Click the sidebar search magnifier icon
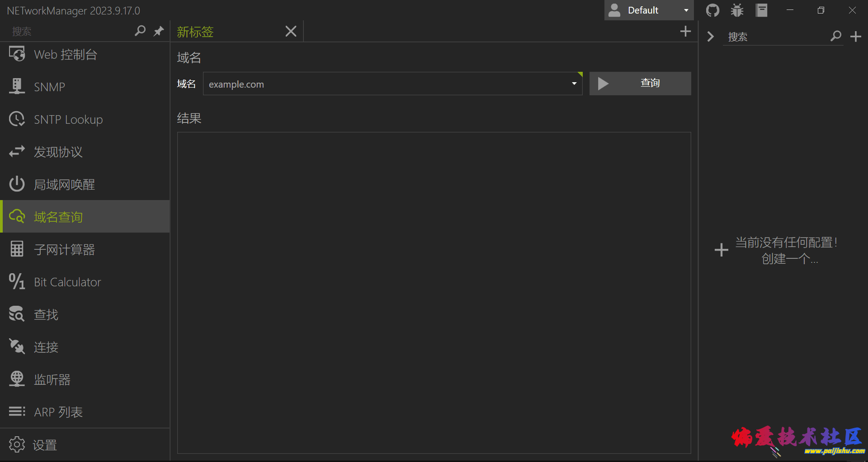868x462 pixels. [140, 31]
